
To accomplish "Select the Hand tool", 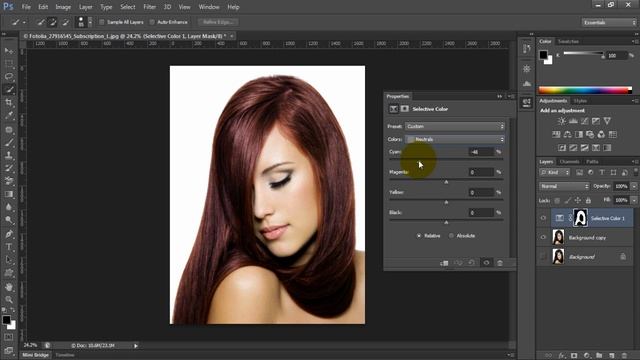I will click(9, 287).
